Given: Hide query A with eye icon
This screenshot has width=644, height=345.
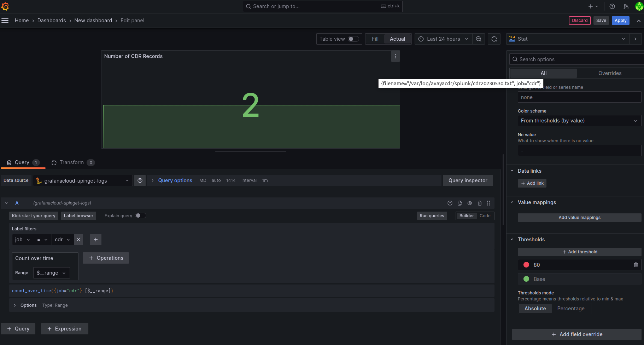Looking at the screenshot, I should pos(470,203).
